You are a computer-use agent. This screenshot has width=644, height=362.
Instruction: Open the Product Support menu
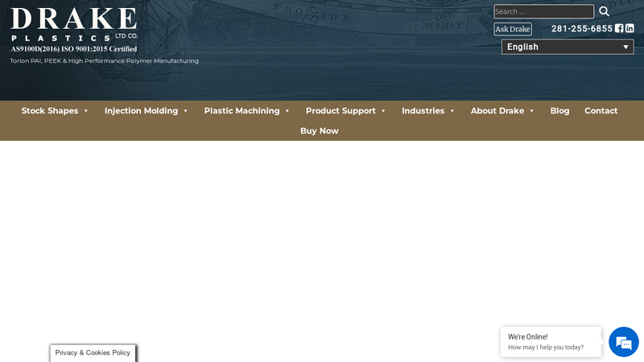[x=341, y=111]
